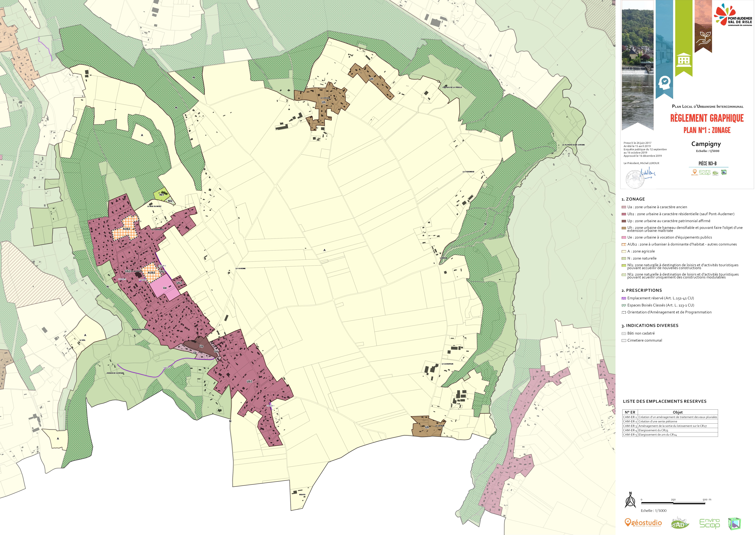
Task: Click the Espaces Boisés Classés legend symbol
Action: click(x=624, y=305)
